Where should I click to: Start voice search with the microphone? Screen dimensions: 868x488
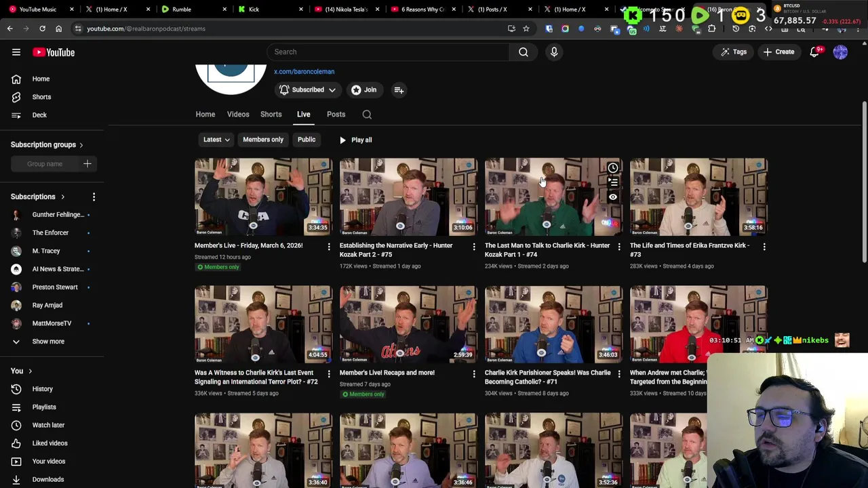click(x=554, y=52)
